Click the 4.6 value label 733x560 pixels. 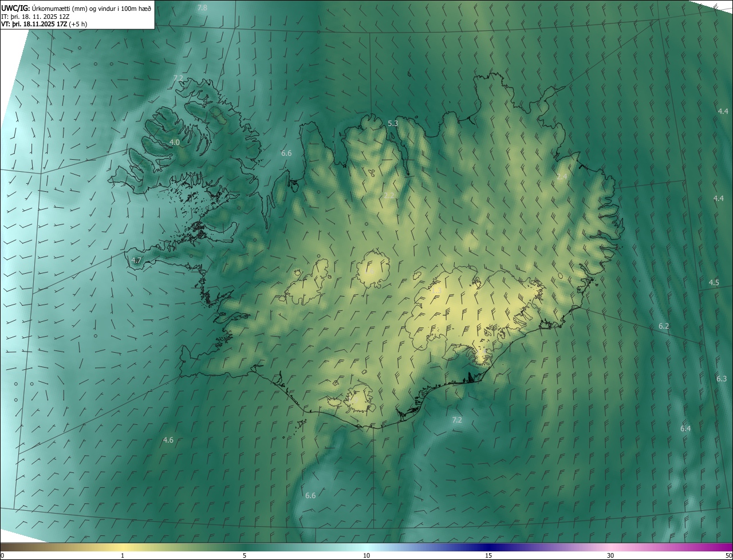click(x=168, y=440)
